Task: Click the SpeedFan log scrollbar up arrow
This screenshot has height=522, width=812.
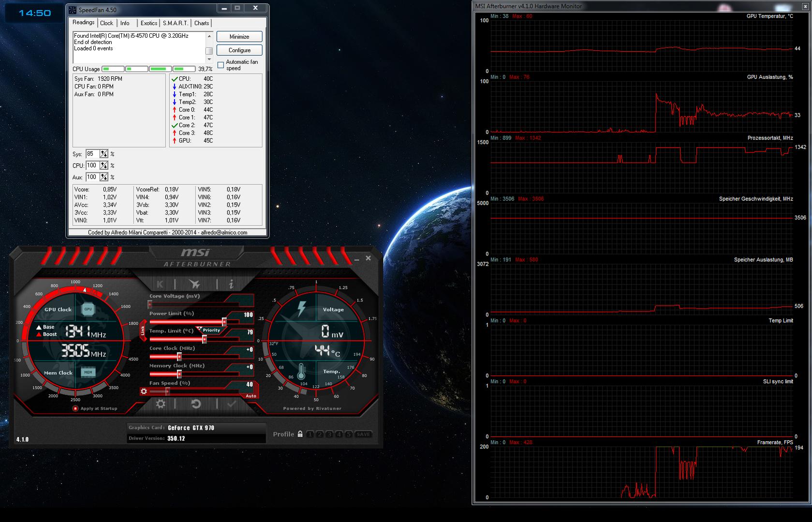Action: [209, 36]
